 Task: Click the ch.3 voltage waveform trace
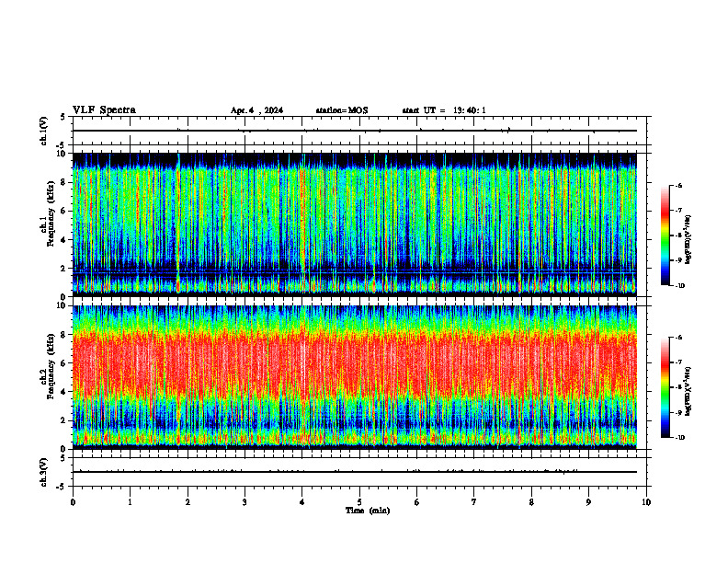355,472
